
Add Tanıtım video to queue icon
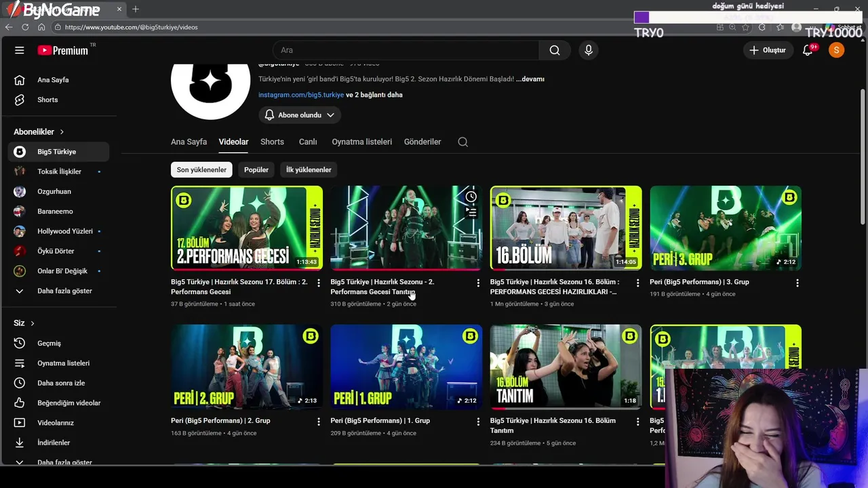tap(471, 212)
